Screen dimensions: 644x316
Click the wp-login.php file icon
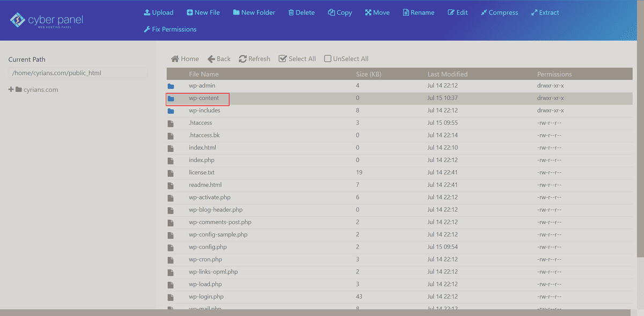[x=171, y=297]
